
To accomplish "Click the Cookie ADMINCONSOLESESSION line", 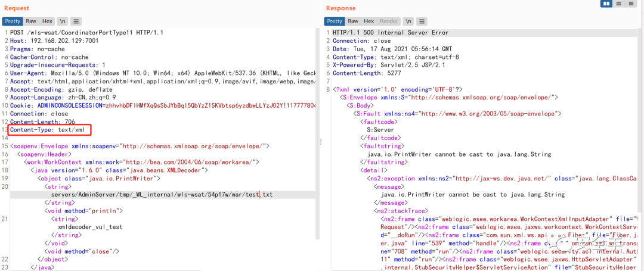I will point(163,106).
